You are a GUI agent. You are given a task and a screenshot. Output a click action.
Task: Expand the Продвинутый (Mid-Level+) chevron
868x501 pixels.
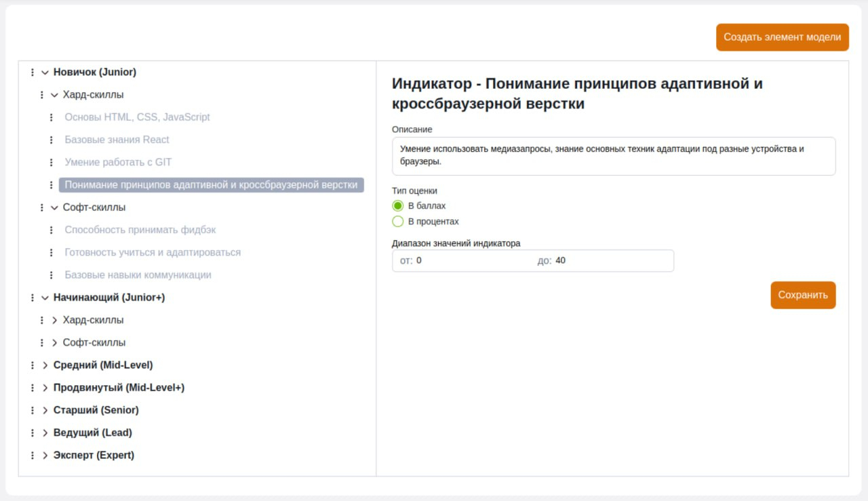pos(45,388)
